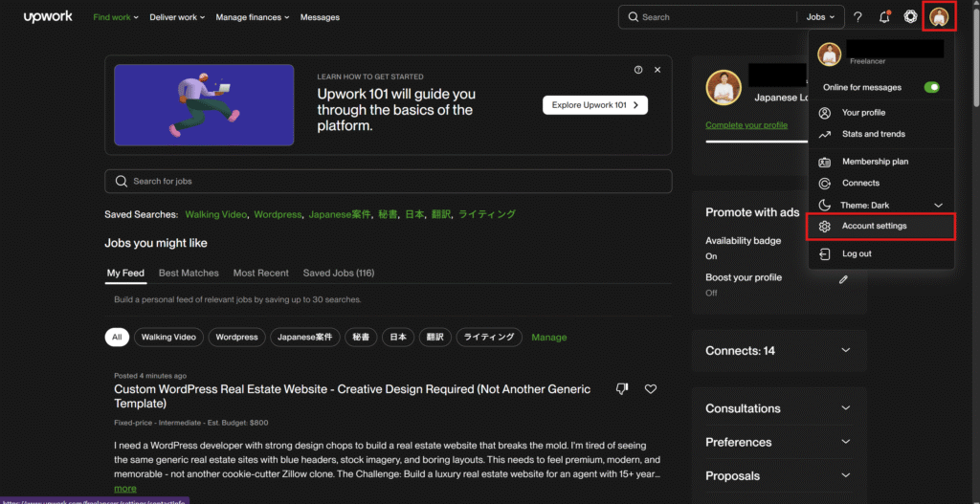The width and height of the screenshot is (980, 504).
Task: Edit Boost your profile with pencil icon
Action: point(843,279)
